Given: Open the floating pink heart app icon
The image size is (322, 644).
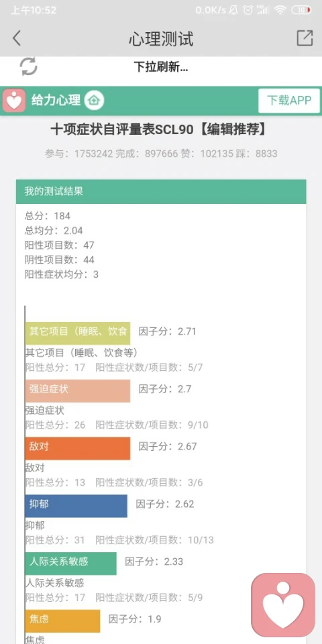Looking at the screenshot, I should 283,605.
